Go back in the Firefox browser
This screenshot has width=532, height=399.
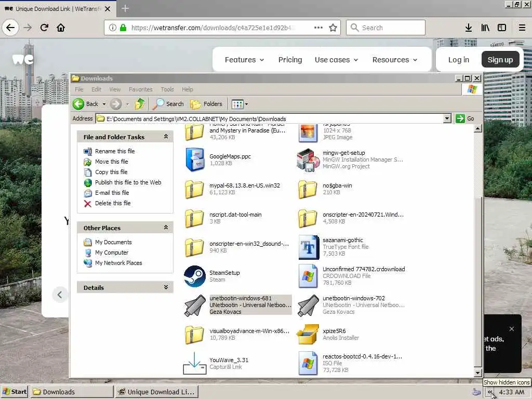(10, 28)
